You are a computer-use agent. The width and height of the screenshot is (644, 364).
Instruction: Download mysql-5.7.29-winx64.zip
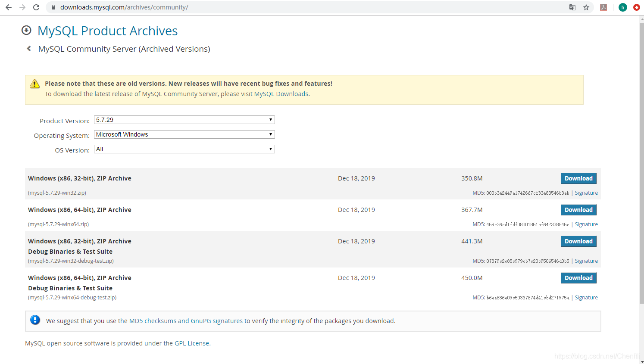click(578, 210)
